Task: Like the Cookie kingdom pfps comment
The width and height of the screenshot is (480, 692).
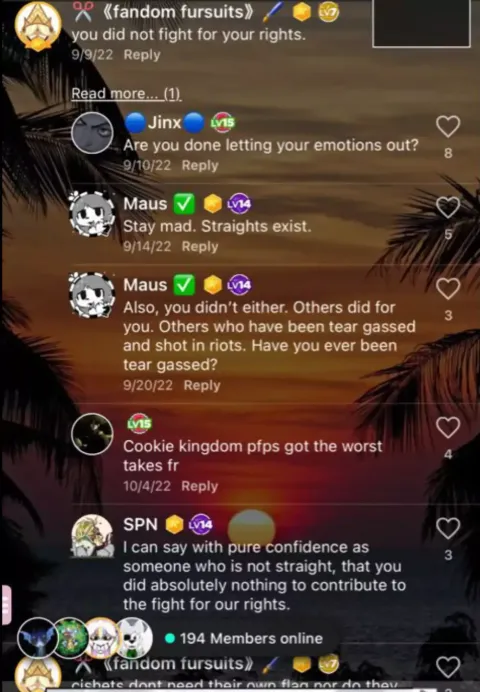Action: [x=448, y=427]
